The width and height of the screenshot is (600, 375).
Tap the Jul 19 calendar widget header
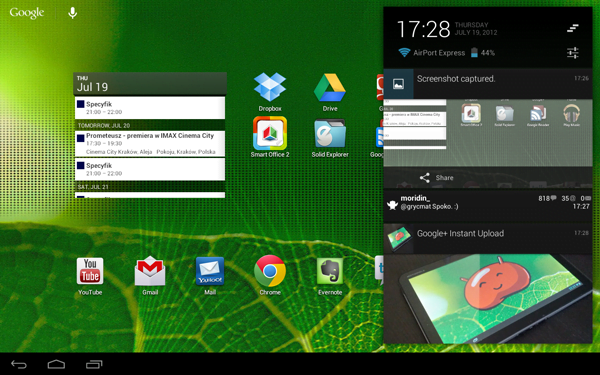coord(150,83)
